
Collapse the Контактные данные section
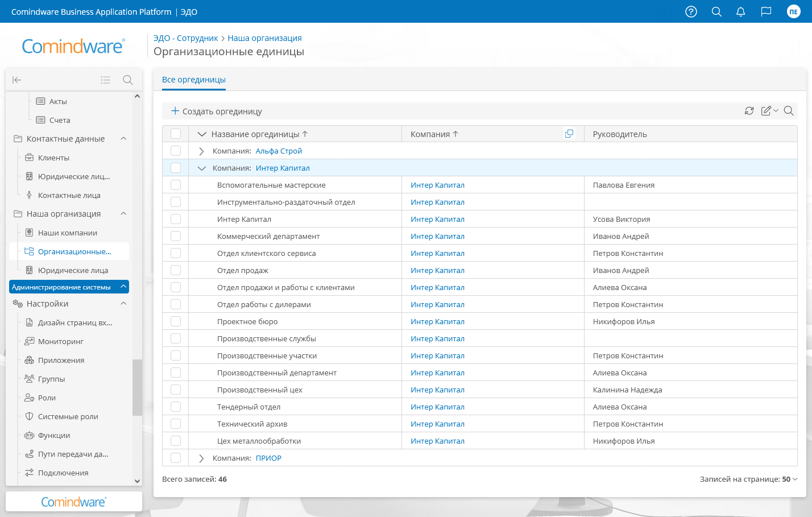[x=123, y=139]
